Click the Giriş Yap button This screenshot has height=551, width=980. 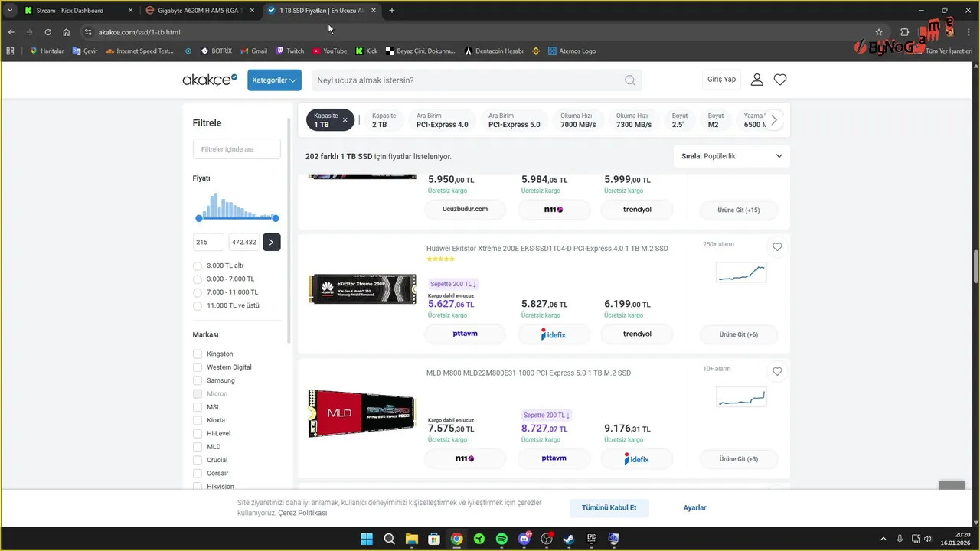pyautogui.click(x=721, y=80)
